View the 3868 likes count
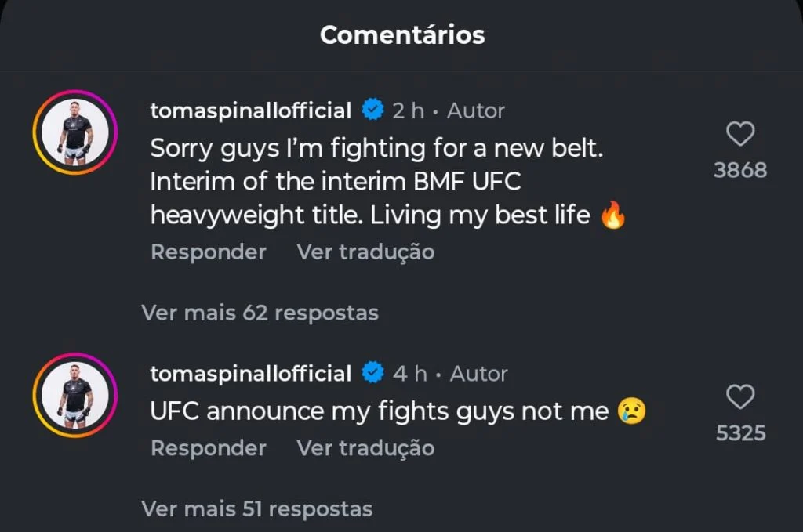 click(739, 170)
